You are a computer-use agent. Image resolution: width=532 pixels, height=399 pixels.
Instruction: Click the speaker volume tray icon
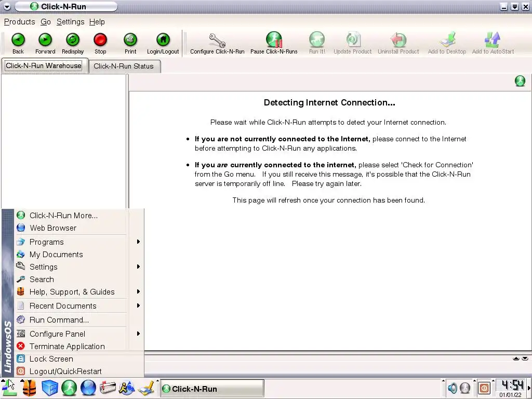[x=453, y=388]
